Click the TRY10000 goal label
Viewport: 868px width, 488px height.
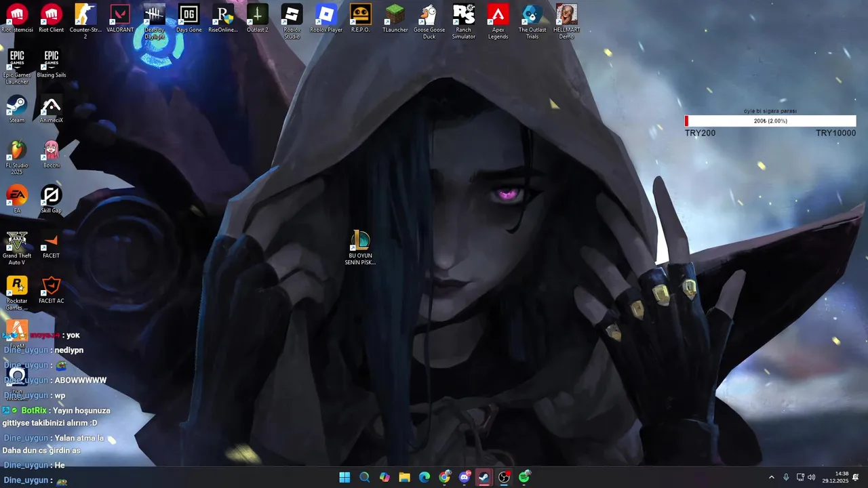[x=835, y=133]
